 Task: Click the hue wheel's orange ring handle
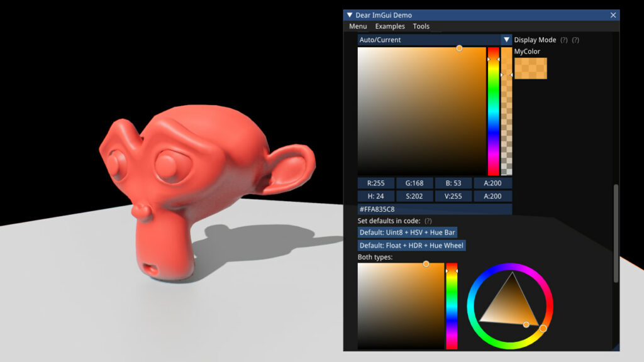tap(543, 328)
